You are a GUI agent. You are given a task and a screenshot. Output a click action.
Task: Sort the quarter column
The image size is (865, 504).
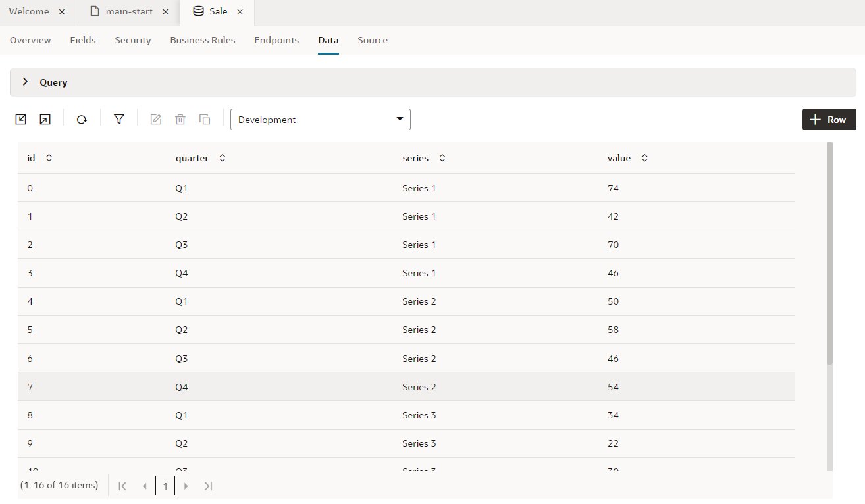223,158
